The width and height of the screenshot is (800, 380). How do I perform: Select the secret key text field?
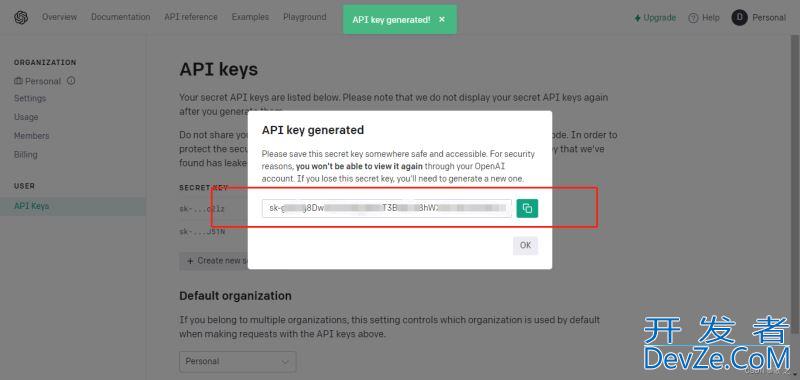[x=387, y=208]
